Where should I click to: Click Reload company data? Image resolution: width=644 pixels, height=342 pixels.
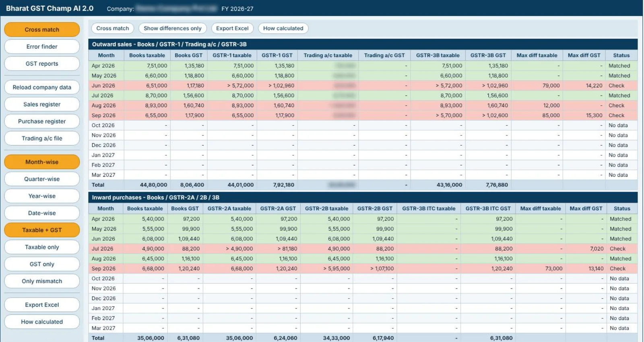click(42, 87)
